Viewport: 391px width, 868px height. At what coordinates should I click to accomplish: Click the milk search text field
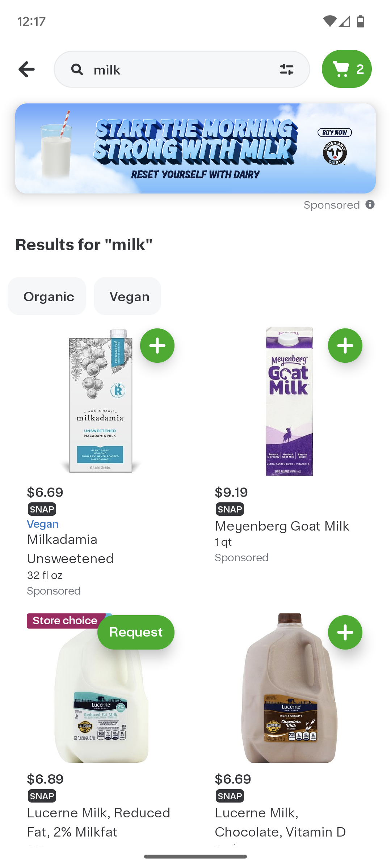coord(181,69)
